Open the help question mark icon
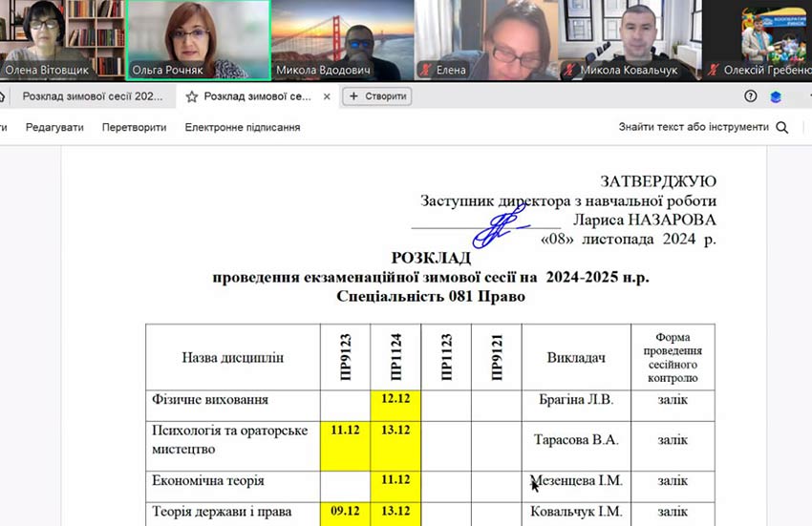This screenshot has height=526, width=812. [751, 95]
